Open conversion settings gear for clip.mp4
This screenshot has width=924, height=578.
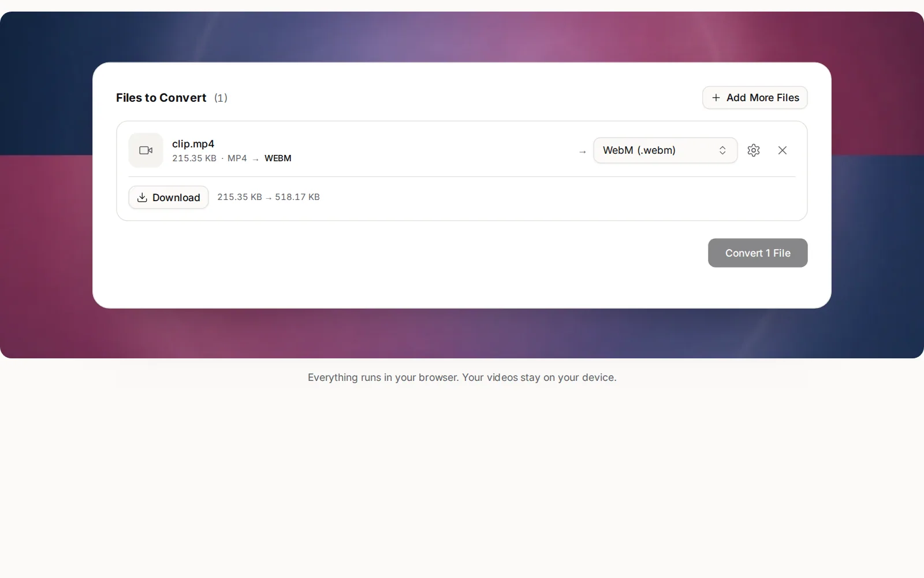(x=754, y=150)
